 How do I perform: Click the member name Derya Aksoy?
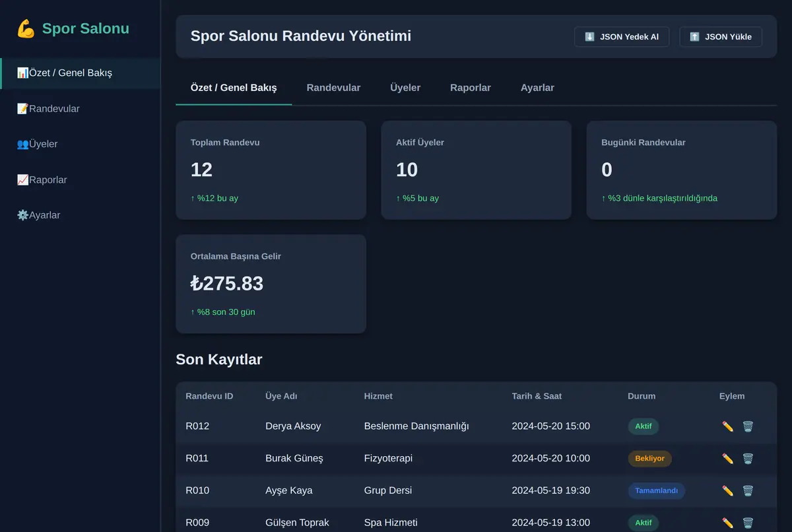pyautogui.click(x=293, y=426)
